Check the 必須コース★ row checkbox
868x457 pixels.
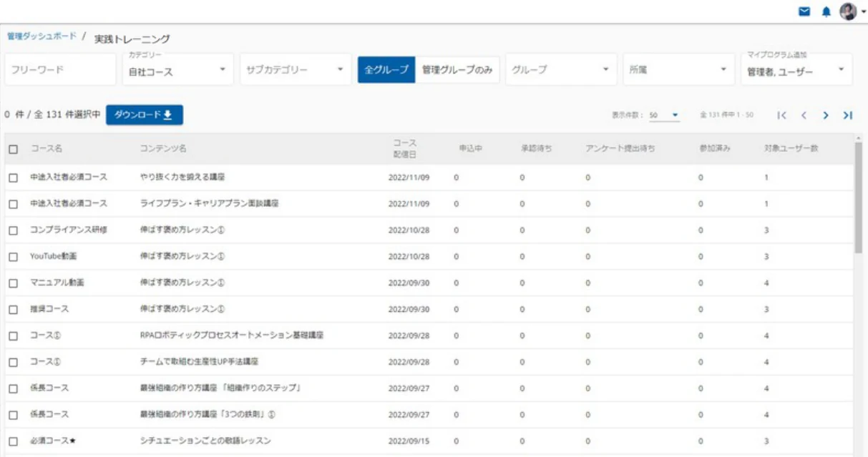(x=13, y=442)
